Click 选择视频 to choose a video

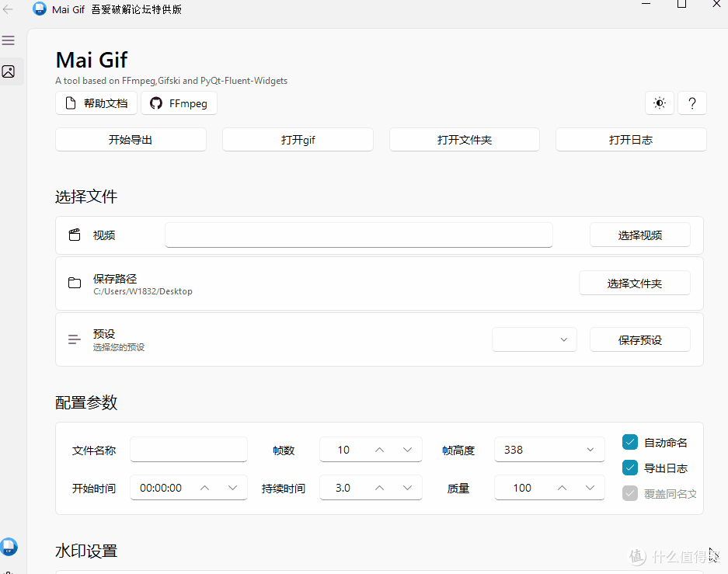click(x=639, y=235)
